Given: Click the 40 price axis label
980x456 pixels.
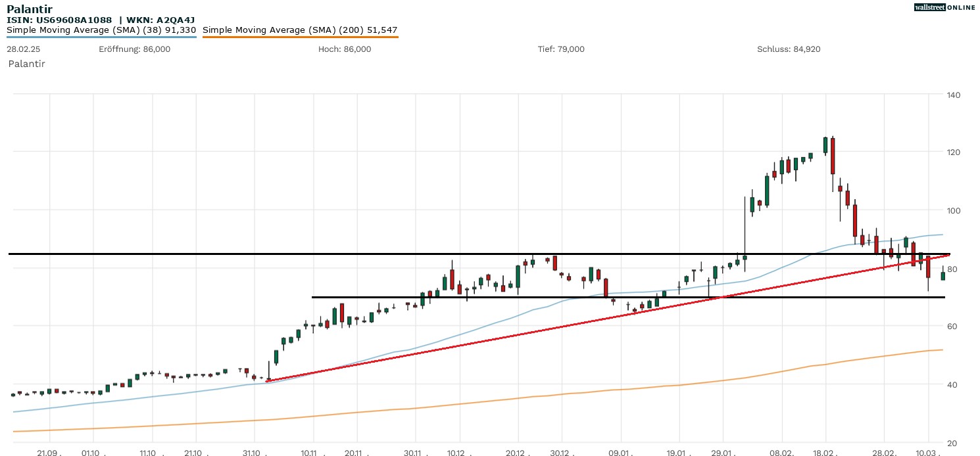Looking at the screenshot, I should [x=952, y=385].
